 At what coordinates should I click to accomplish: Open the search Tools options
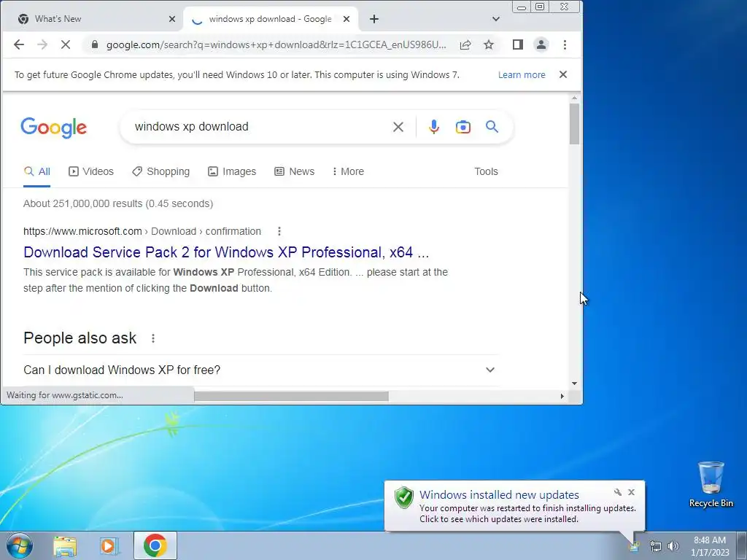point(486,171)
